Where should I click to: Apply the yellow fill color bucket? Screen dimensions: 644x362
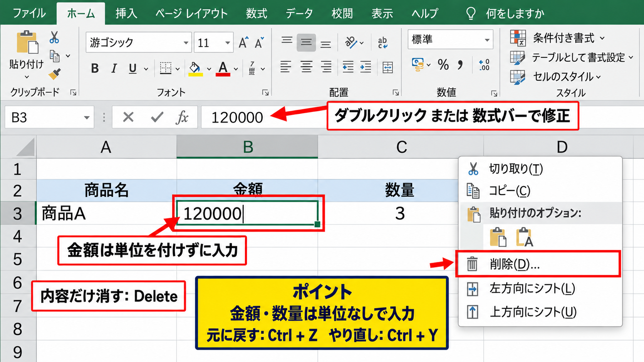196,69
